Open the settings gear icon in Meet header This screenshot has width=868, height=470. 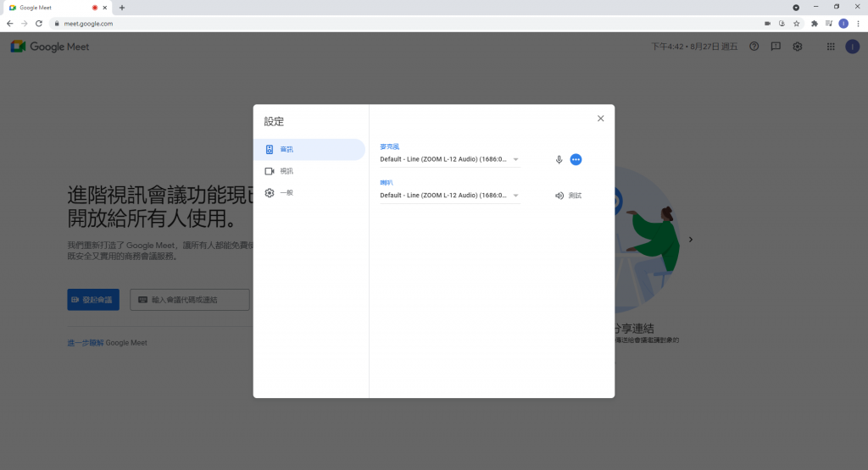click(x=797, y=47)
